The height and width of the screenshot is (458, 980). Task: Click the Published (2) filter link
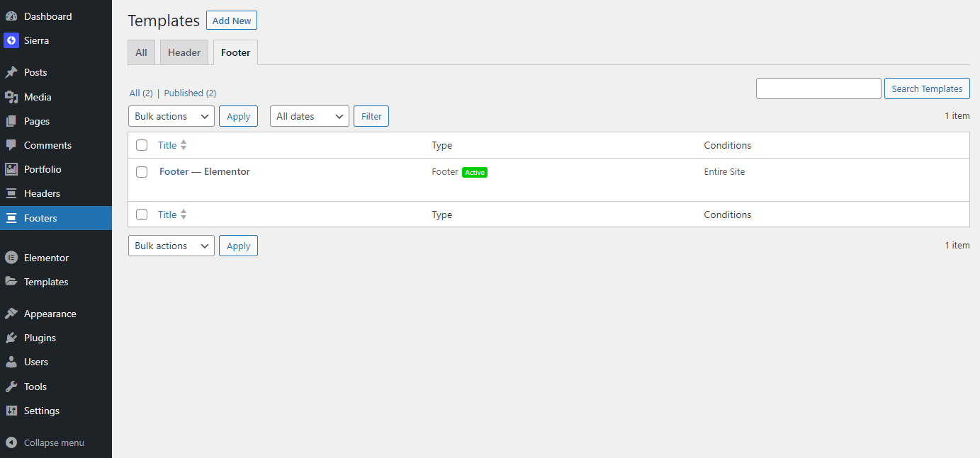click(190, 93)
